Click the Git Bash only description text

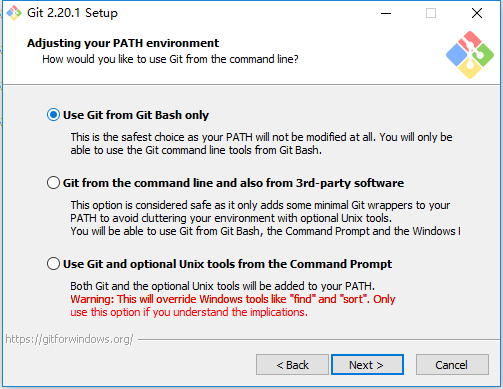(261, 144)
